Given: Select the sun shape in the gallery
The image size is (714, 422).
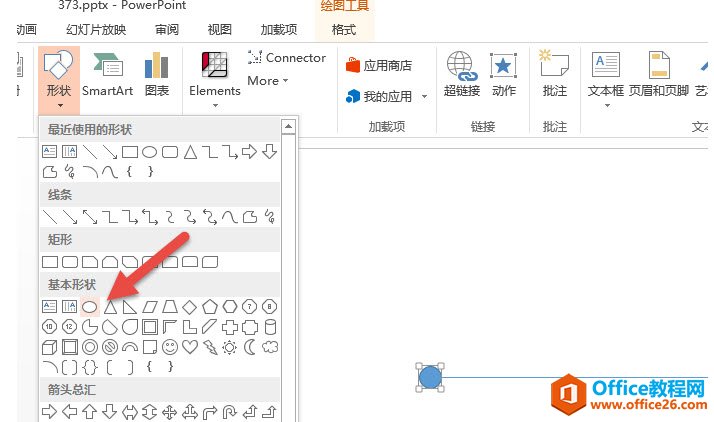Looking at the screenshot, I should [x=230, y=347].
